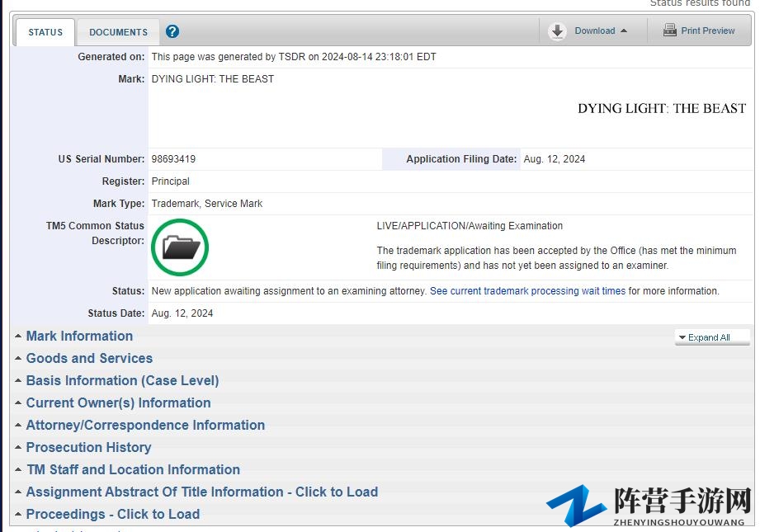Open trademark processing wait times link
This screenshot has width=760, height=532.
[527, 290]
